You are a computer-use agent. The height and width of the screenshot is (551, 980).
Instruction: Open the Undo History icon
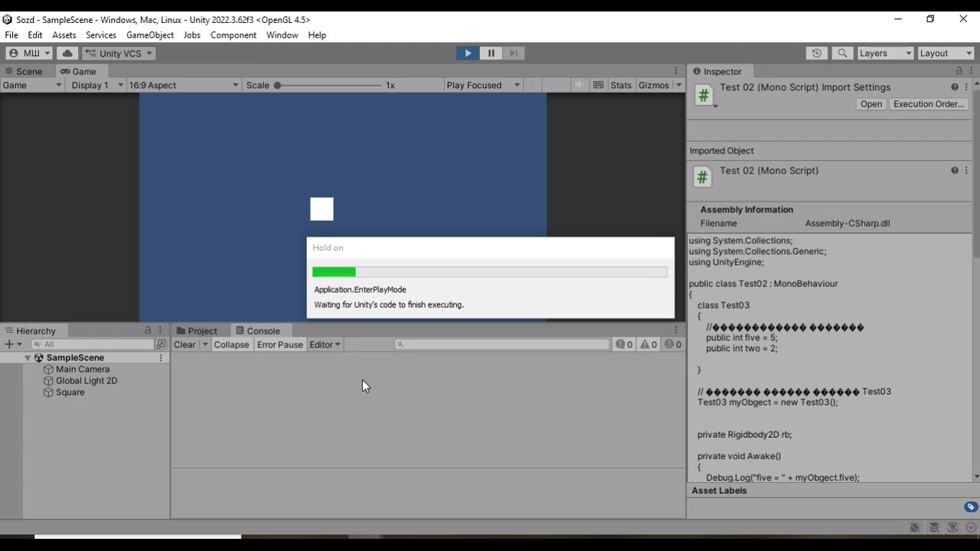817,53
